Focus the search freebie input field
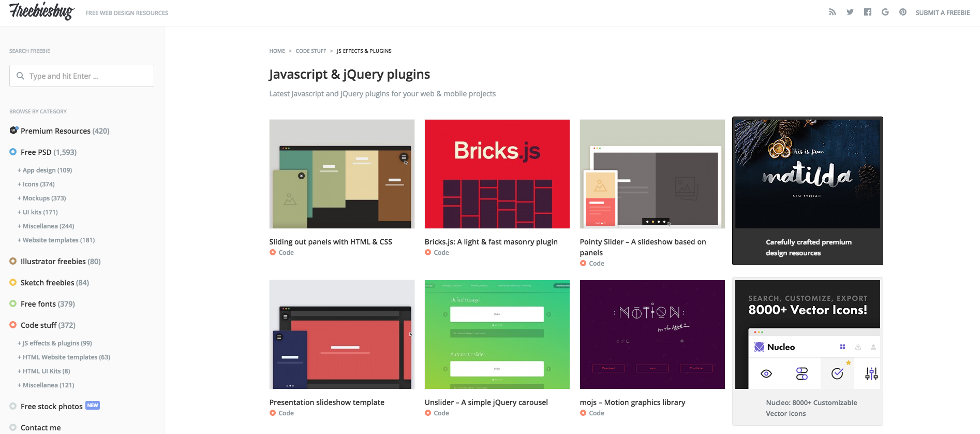Image resolution: width=980 pixels, height=434 pixels. pos(82,76)
